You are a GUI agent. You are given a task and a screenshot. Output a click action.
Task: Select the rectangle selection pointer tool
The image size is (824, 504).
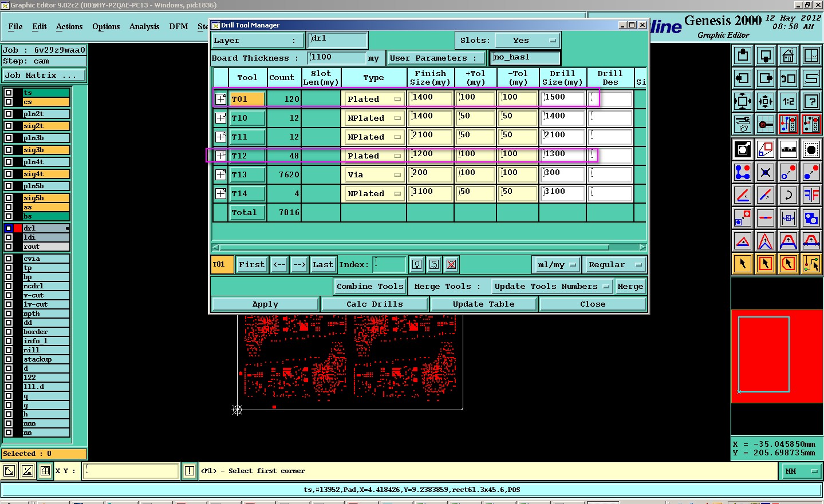pyautogui.click(x=766, y=264)
